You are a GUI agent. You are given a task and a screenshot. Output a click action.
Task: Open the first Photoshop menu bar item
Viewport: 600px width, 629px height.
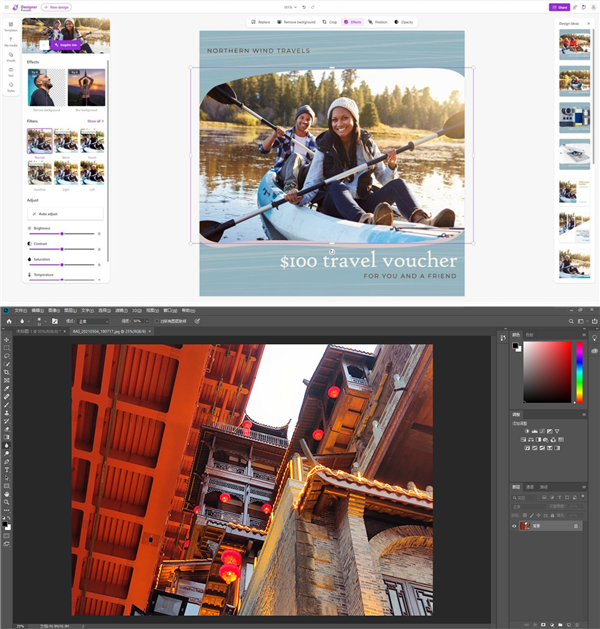pyautogui.click(x=20, y=310)
